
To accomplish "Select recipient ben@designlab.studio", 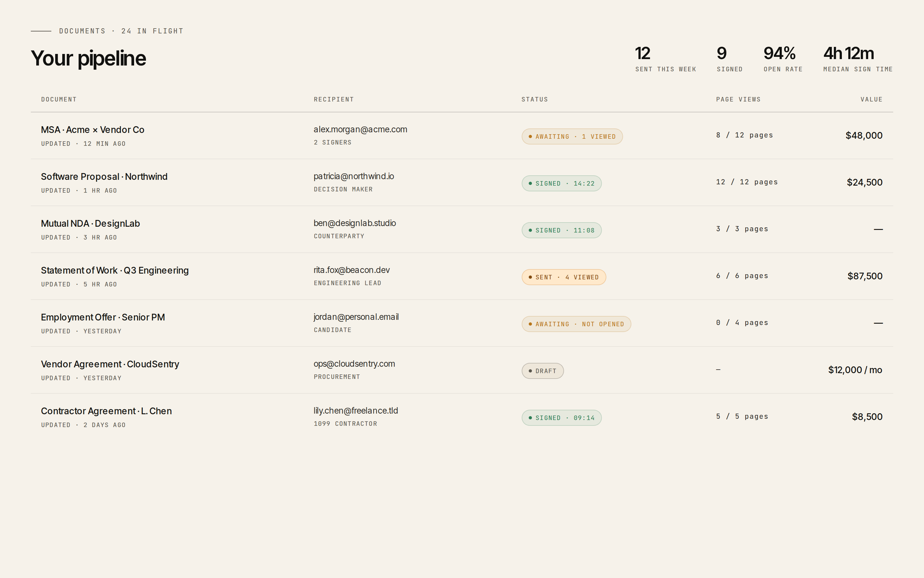I will tap(355, 223).
